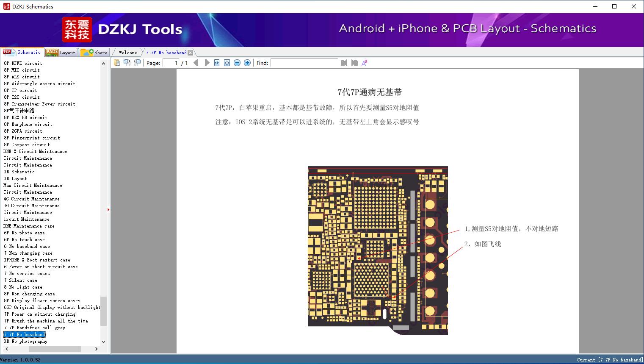Select 8P 2GPA circuit

(x=23, y=131)
